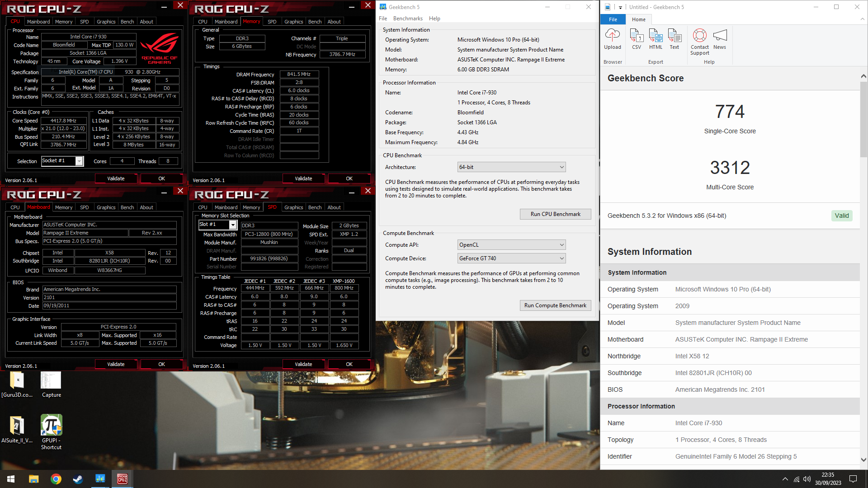The image size is (868, 488).
Task: Click Max Bandwidth PC3-12800 field
Action: click(269, 235)
